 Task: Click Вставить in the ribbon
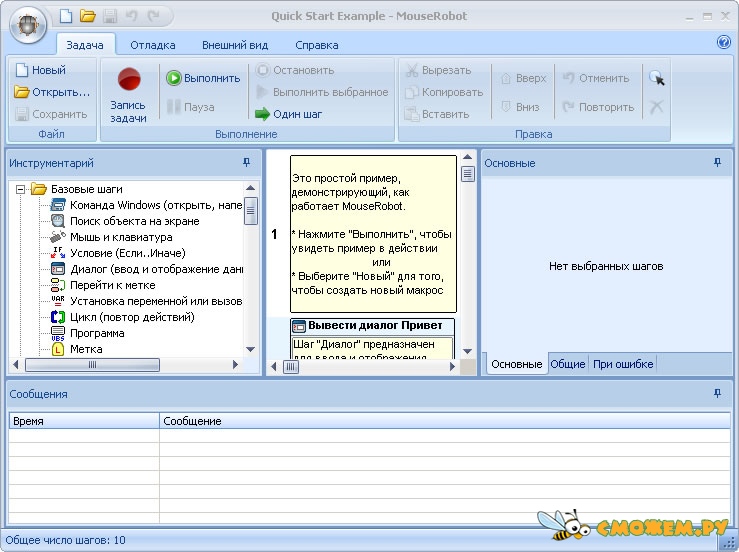437,114
